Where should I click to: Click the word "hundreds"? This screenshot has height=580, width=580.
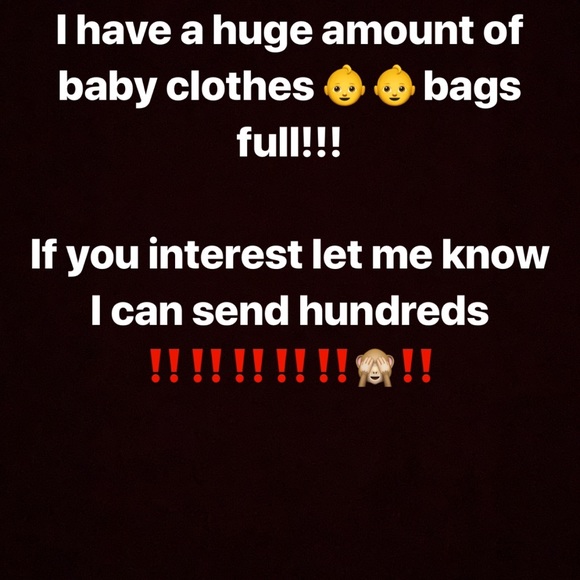[x=394, y=310]
